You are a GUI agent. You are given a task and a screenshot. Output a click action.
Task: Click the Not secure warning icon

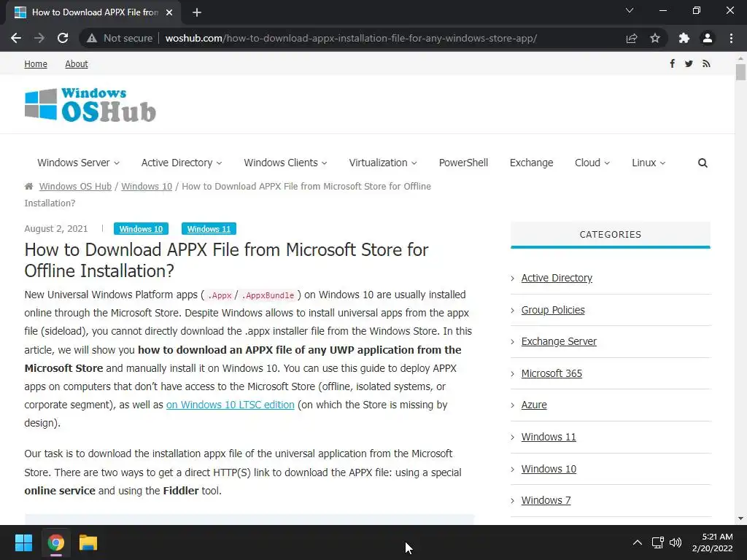[x=92, y=38]
